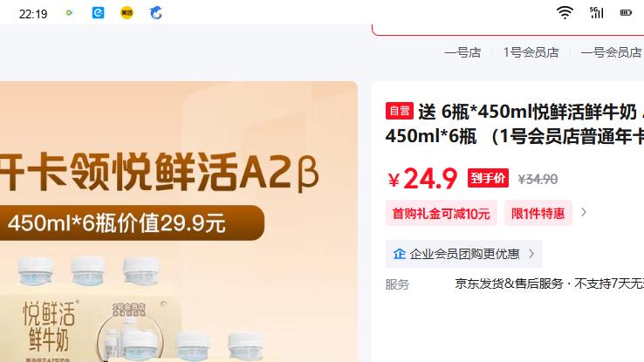
Task: Expand promotions via arrow after 限1件特惠
Action: tap(584, 212)
